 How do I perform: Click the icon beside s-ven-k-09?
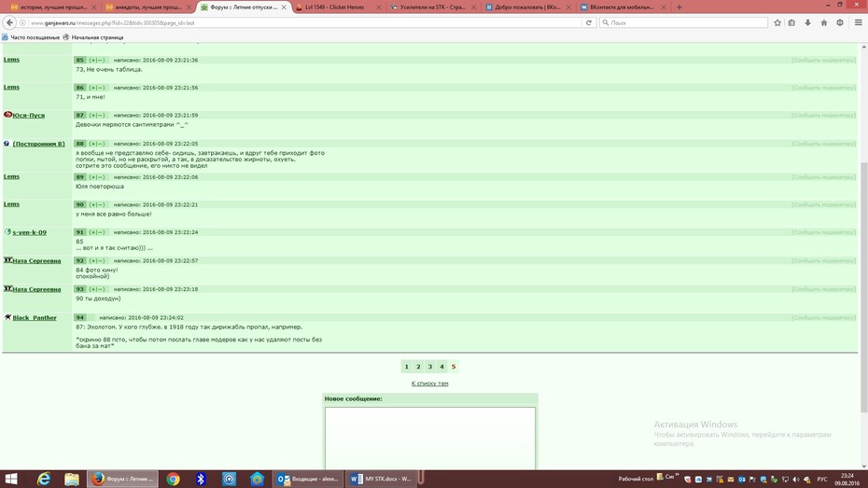(x=7, y=231)
